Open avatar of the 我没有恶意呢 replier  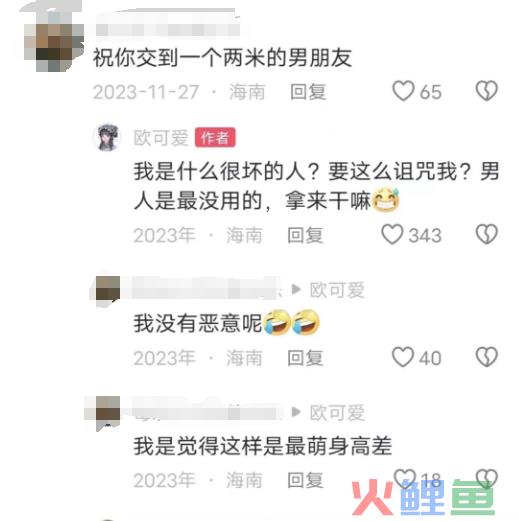[x=108, y=290]
